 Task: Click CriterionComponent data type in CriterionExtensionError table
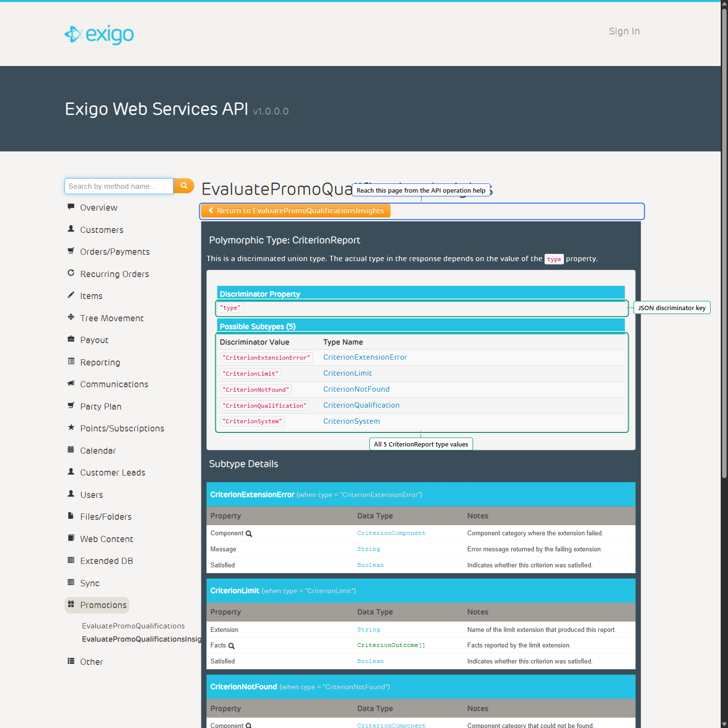(x=391, y=533)
